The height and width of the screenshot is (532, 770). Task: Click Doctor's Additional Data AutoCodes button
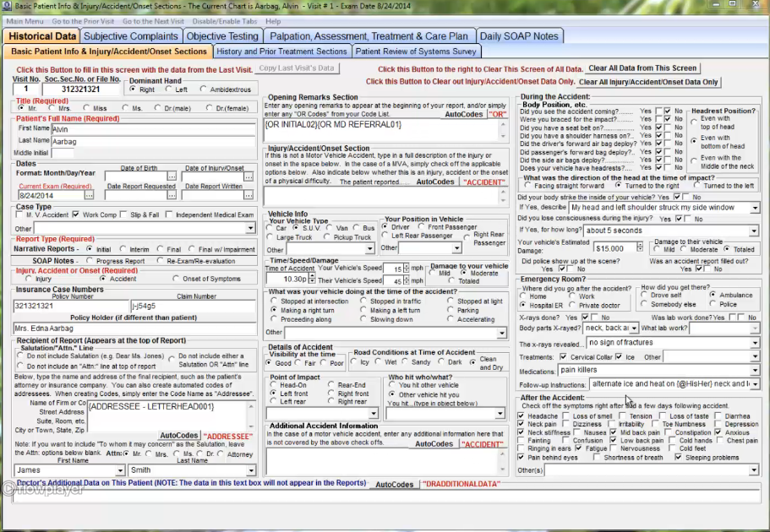(395, 485)
